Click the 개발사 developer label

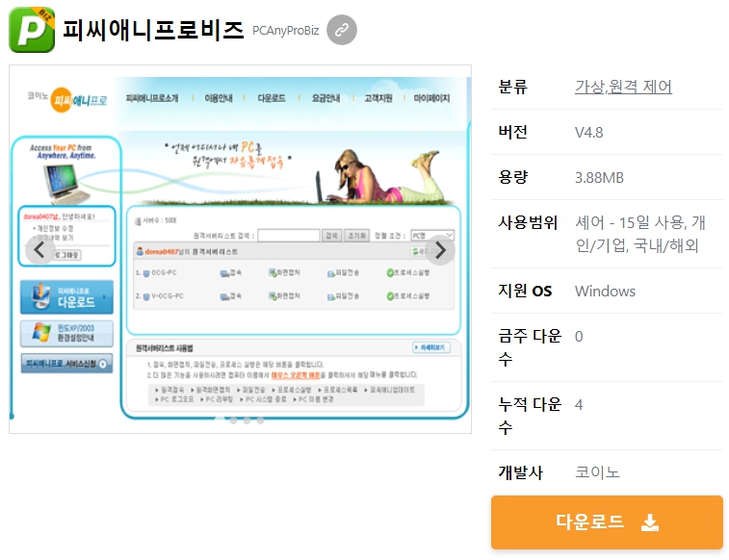[x=520, y=472]
